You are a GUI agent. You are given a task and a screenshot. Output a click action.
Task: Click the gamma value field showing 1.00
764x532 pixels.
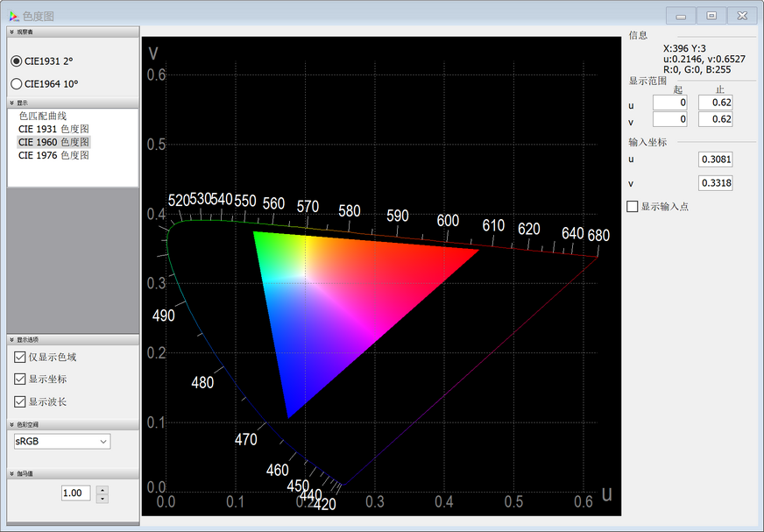click(x=76, y=493)
